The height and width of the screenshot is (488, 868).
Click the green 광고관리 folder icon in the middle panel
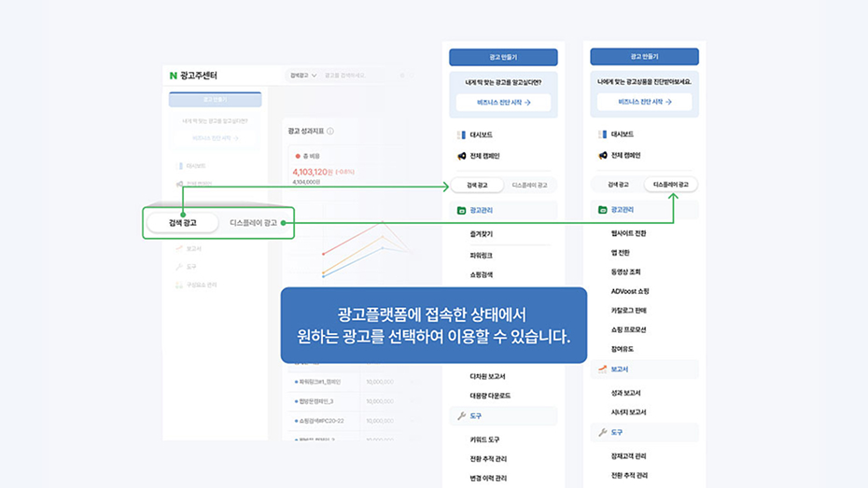click(461, 211)
